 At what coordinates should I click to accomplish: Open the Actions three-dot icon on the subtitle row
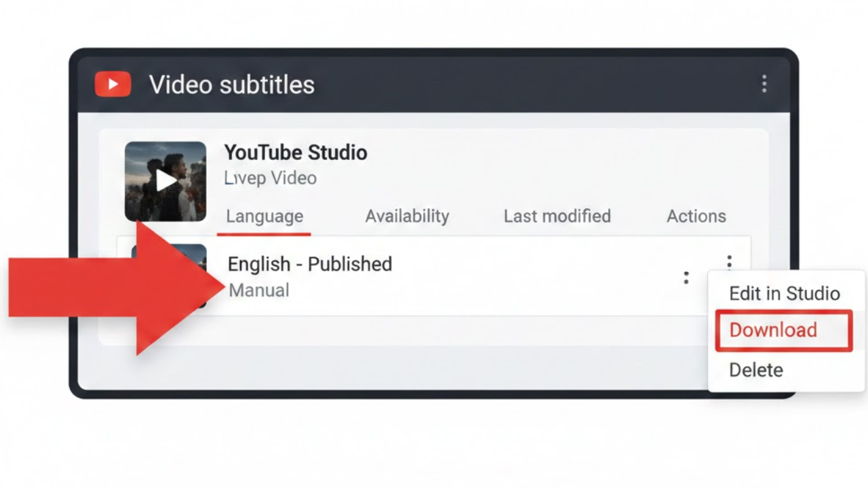pyautogui.click(x=729, y=262)
